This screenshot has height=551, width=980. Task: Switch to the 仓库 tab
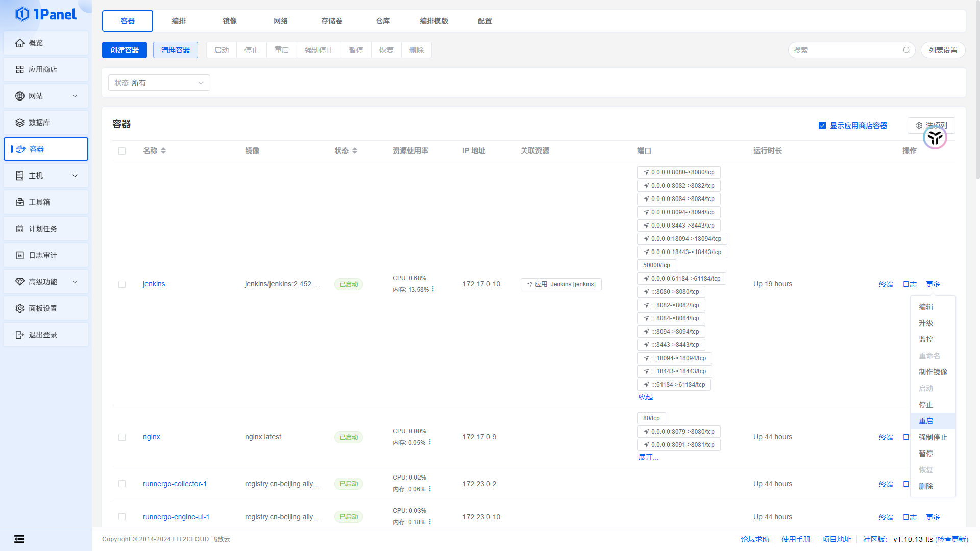383,21
